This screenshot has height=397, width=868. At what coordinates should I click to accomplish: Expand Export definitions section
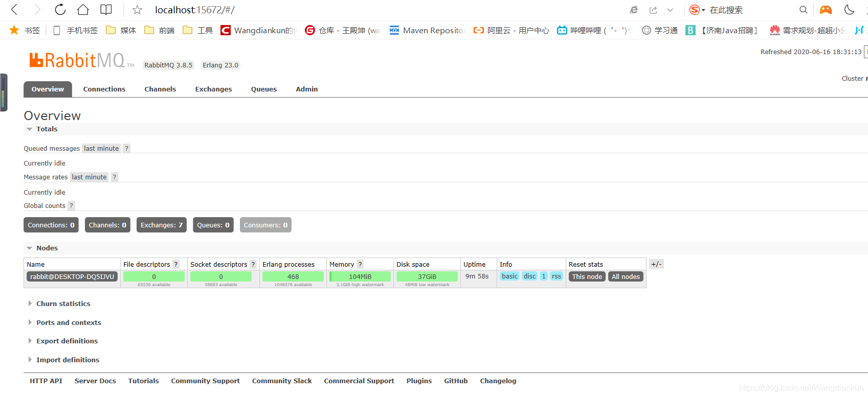tap(63, 341)
